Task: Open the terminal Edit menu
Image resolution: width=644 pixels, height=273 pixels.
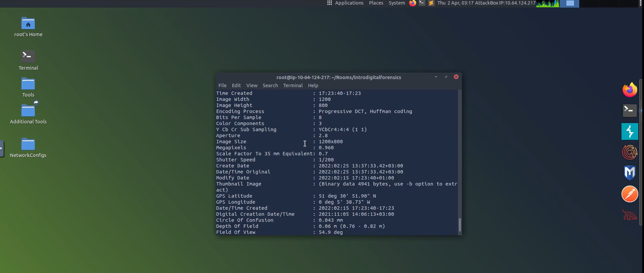Action: pos(236,85)
